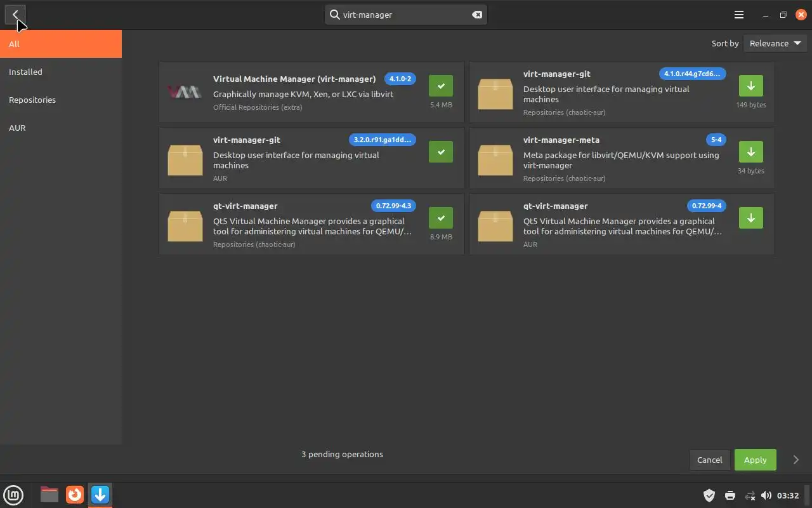The height and width of the screenshot is (508, 812).
Task: Apply the pending operations
Action: [755, 460]
